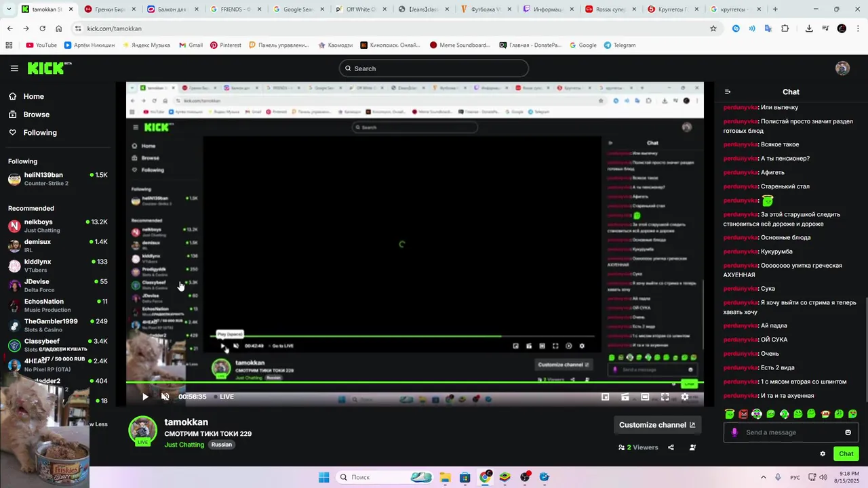
Task: Jump to LIVE in the player
Action: click(222, 396)
